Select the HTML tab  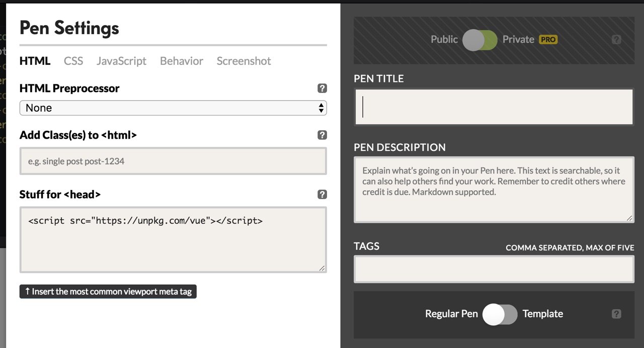(35, 61)
